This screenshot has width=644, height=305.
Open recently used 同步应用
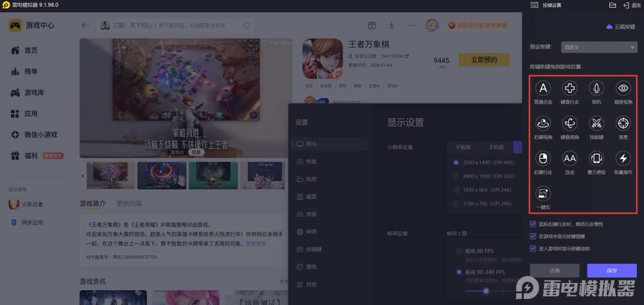click(x=27, y=222)
